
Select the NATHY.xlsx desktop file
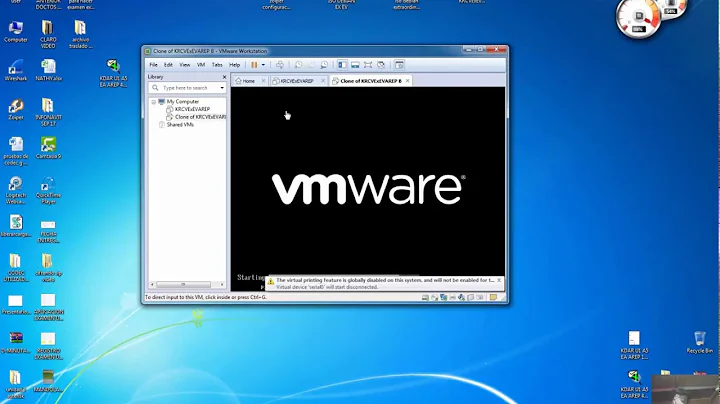click(x=48, y=71)
